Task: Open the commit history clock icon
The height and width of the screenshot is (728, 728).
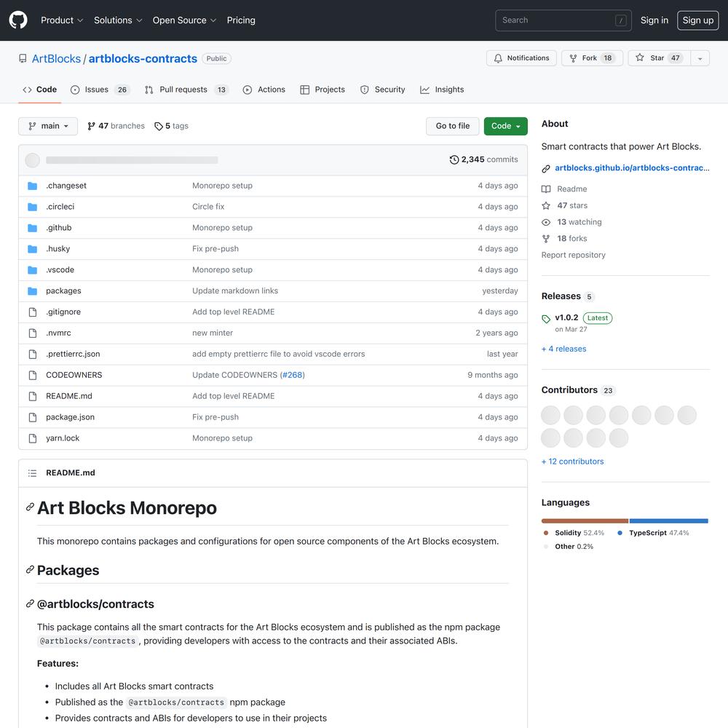Action: point(454,159)
